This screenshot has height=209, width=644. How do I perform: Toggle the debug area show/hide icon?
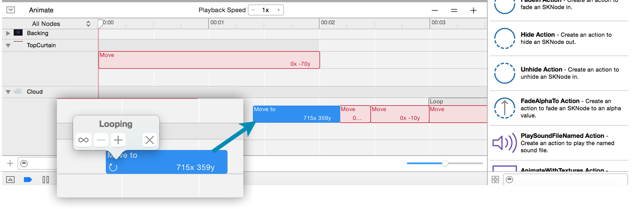[10, 180]
